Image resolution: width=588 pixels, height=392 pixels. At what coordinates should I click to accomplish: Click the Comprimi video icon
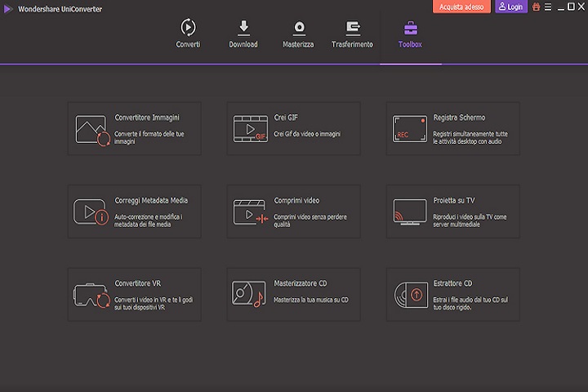(x=251, y=212)
